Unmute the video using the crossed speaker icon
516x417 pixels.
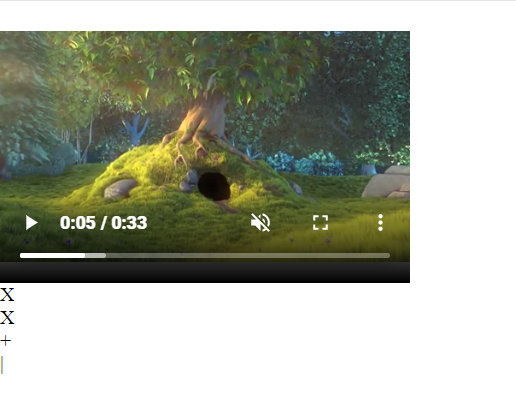click(260, 223)
